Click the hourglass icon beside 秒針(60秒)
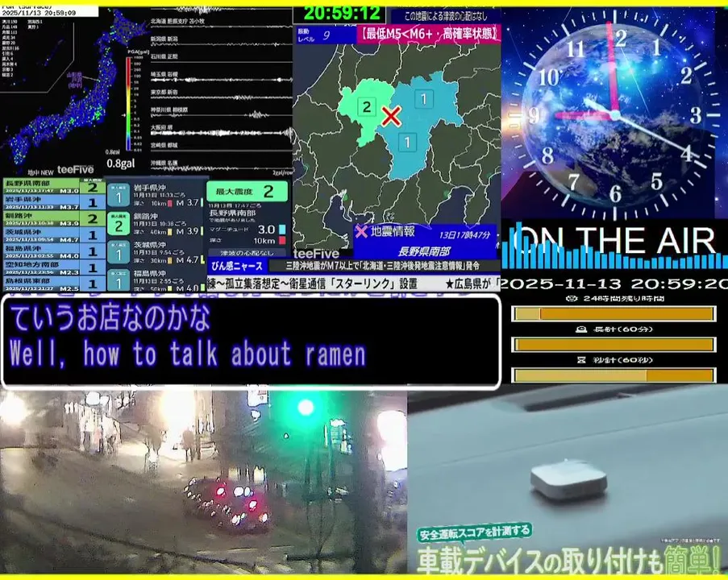This screenshot has height=580, width=728. [581, 359]
